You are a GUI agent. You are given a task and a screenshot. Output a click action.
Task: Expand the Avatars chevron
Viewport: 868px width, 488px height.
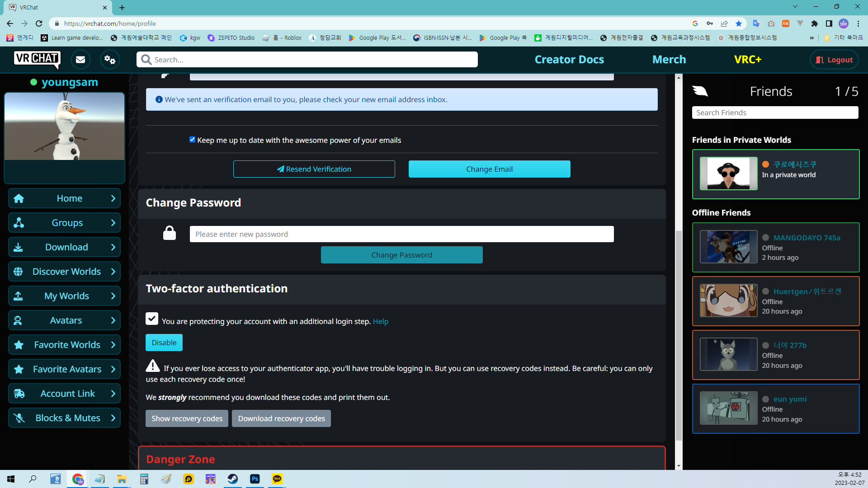113,320
